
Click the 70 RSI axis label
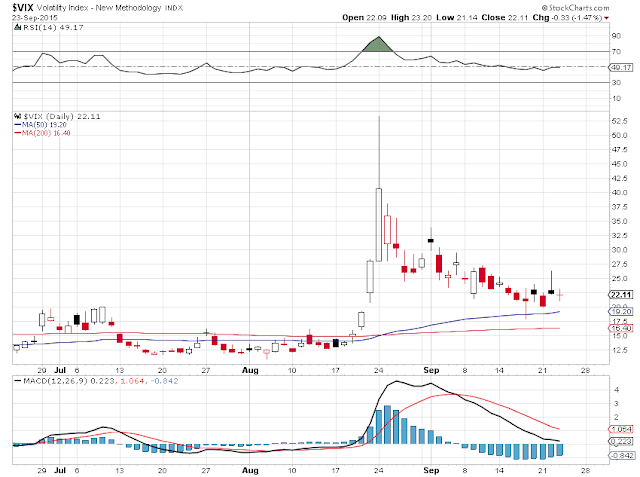pos(616,51)
